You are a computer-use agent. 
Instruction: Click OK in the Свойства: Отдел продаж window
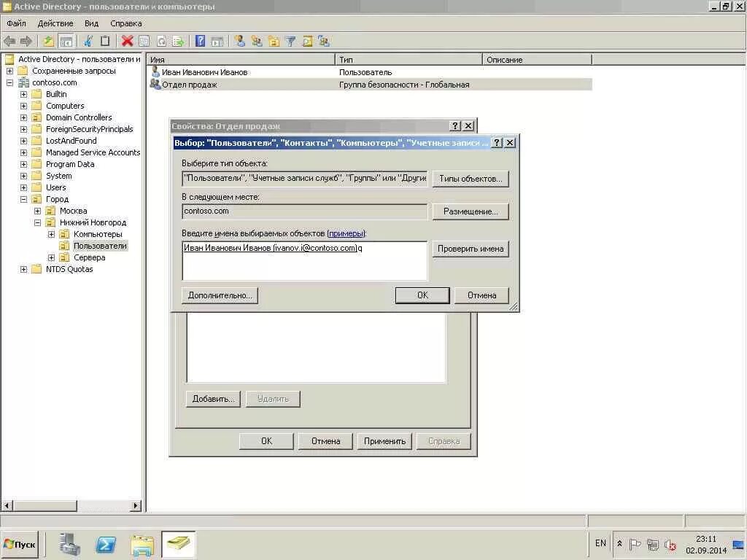pos(267,441)
